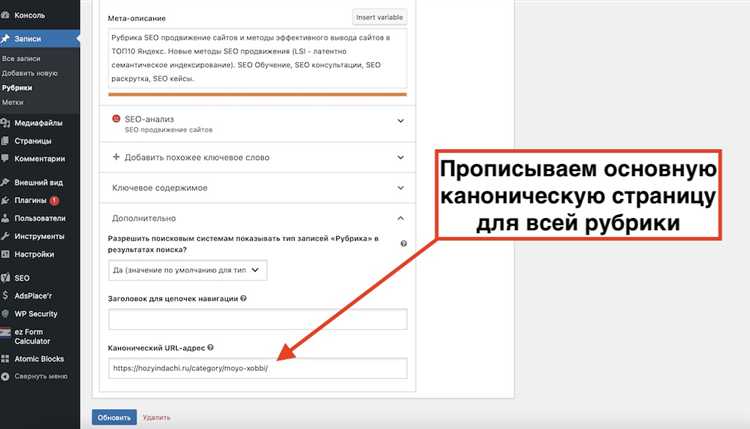Open the Yoast SEO sidebar menu

point(22,278)
